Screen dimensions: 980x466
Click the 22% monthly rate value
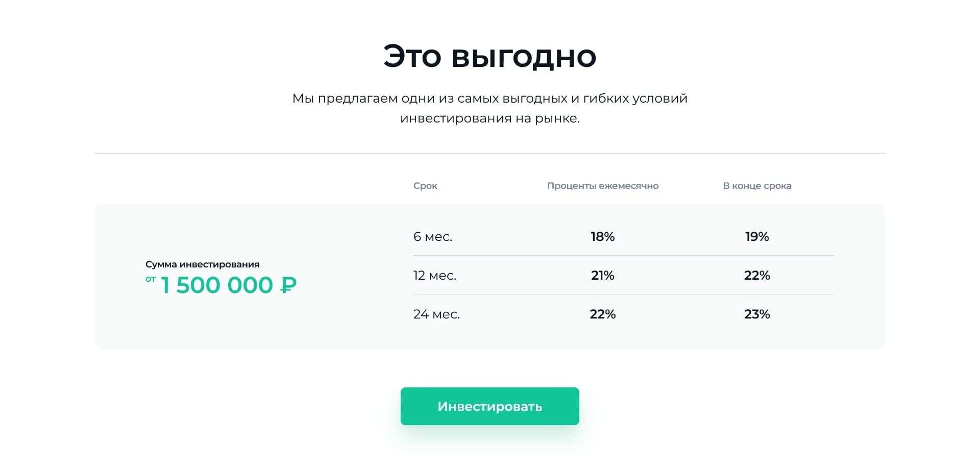coord(602,314)
